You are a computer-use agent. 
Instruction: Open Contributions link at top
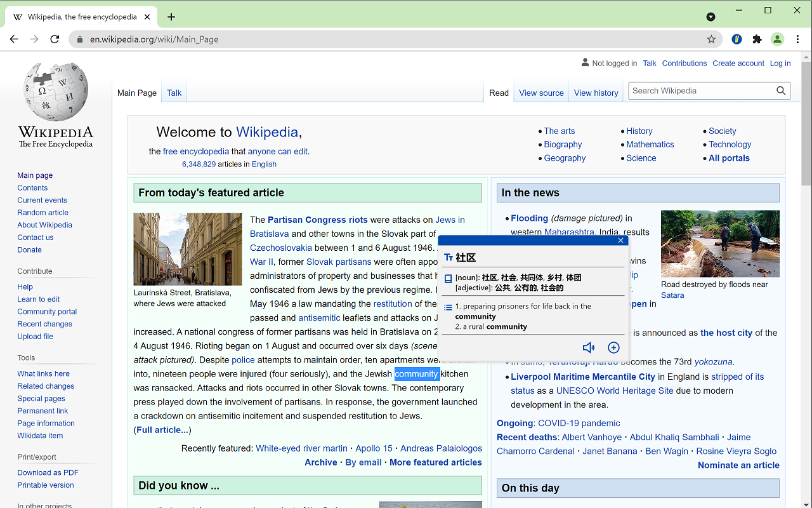(684, 63)
